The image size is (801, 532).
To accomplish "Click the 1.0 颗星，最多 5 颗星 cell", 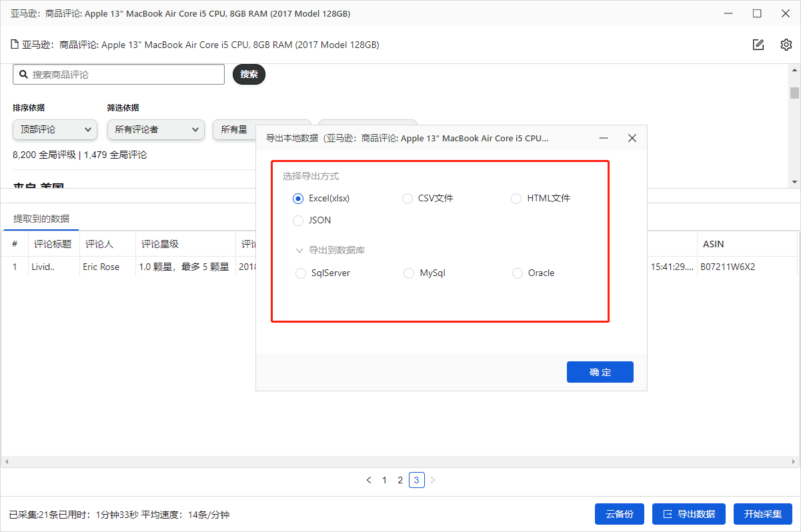I will point(184,267).
